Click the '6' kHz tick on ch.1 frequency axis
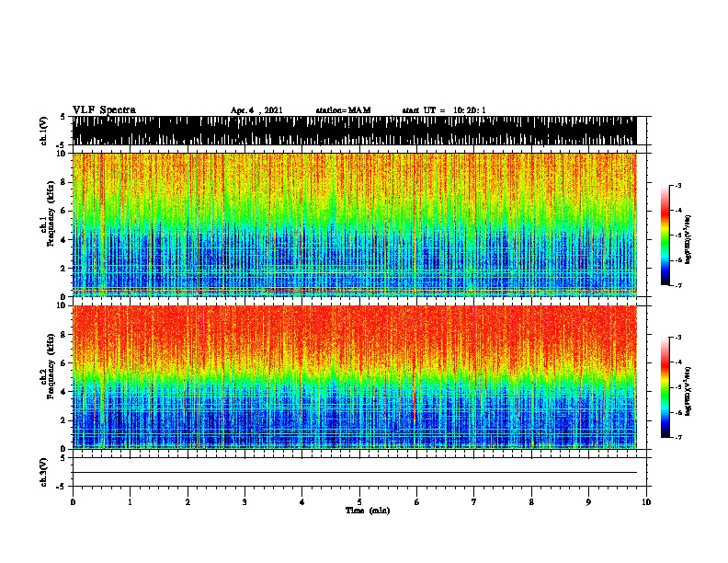Viewport: 728px width, 563px height. point(64,211)
